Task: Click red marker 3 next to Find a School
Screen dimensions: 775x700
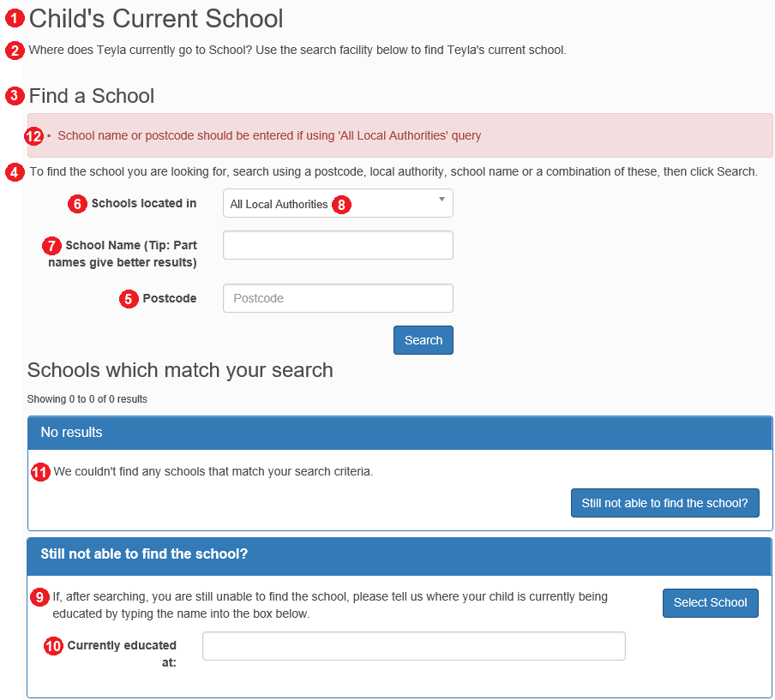Action: 15,95
